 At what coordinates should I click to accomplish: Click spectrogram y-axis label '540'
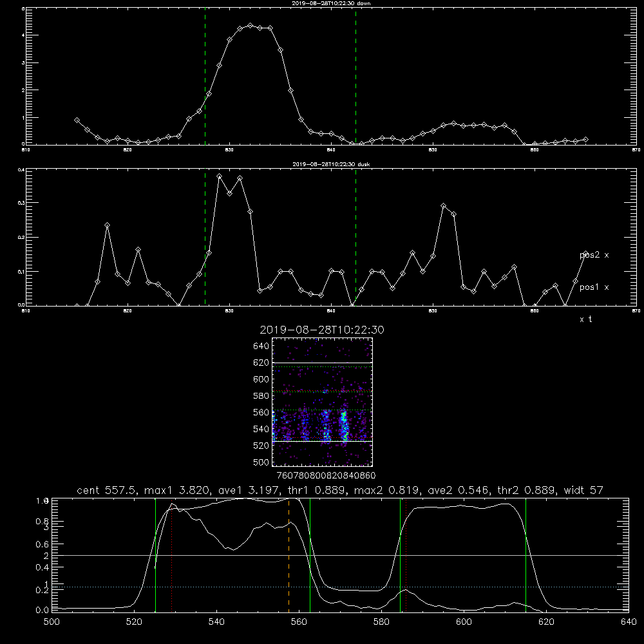point(261,429)
